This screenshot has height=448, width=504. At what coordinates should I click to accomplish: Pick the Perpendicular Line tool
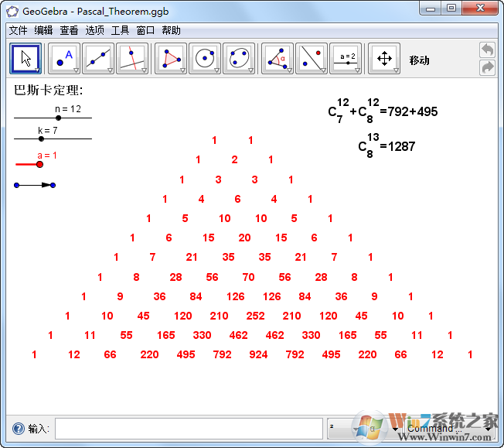coord(132,59)
